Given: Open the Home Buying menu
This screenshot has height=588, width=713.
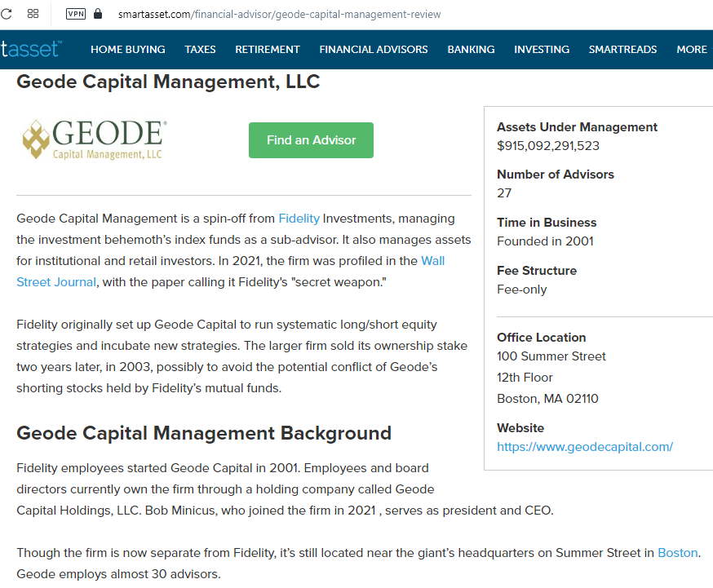Looking at the screenshot, I should (x=128, y=50).
